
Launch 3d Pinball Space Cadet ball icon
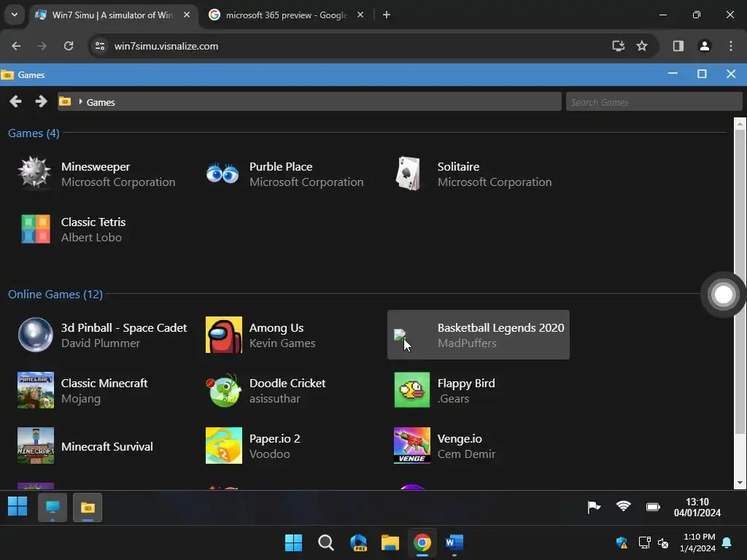(x=36, y=335)
